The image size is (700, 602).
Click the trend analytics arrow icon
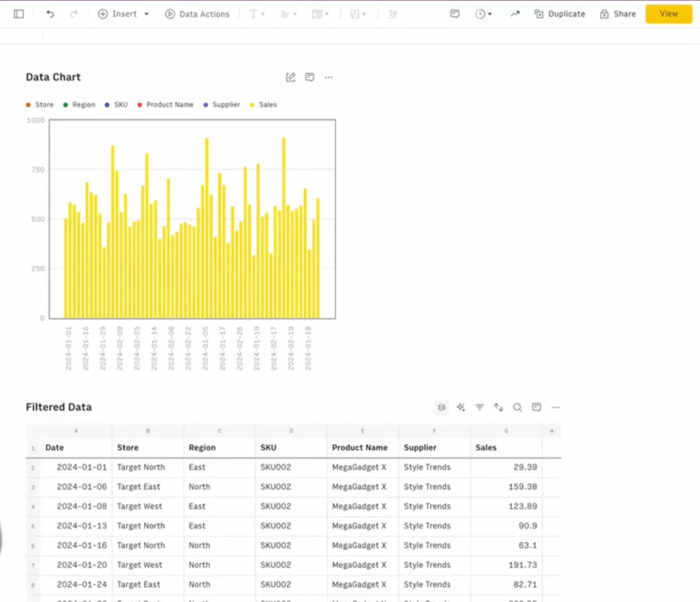tap(514, 14)
